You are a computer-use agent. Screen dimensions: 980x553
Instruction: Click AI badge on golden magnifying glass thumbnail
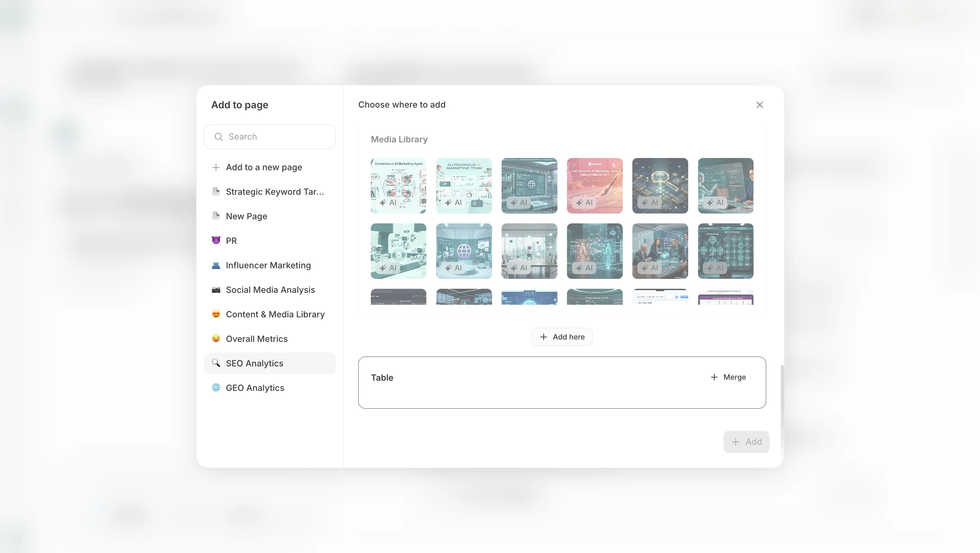pos(650,203)
